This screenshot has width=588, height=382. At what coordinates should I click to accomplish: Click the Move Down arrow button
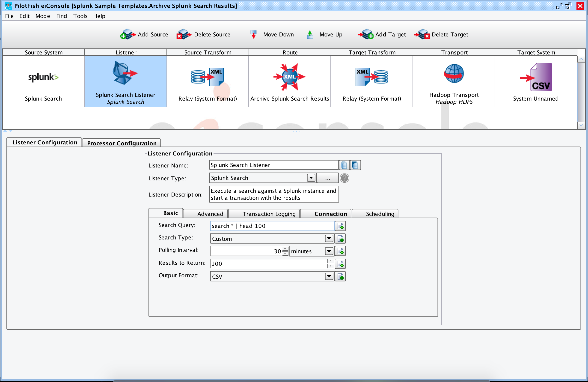[272, 34]
